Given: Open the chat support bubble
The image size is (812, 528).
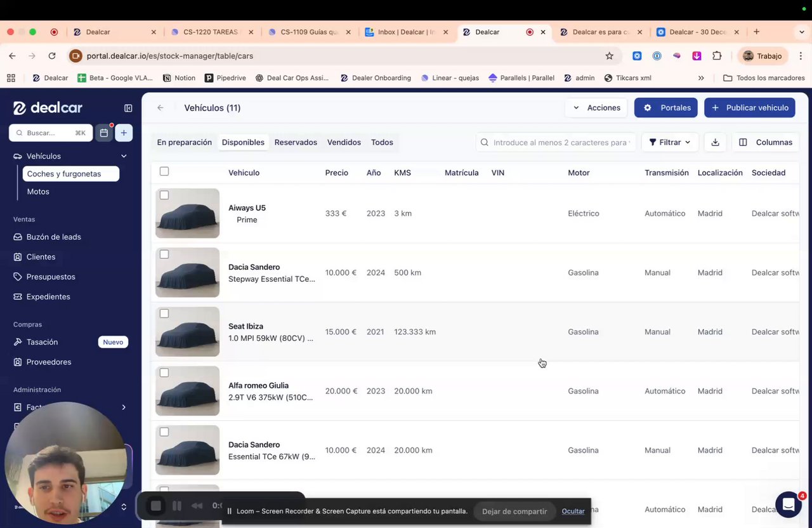Looking at the screenshot, I should [788, 505].
